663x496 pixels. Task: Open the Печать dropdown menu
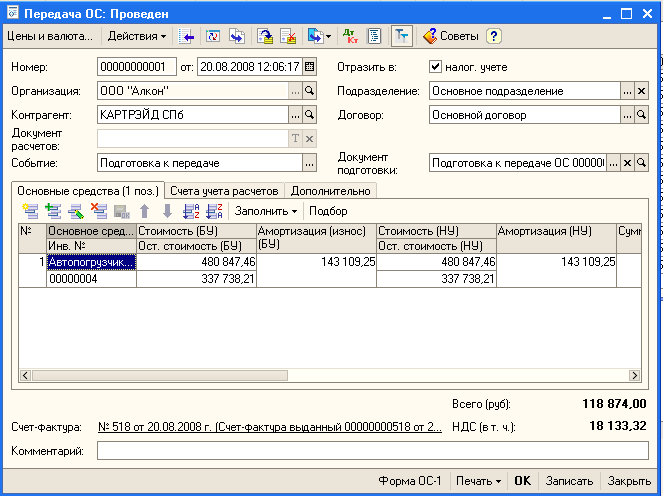coord(478,481)
